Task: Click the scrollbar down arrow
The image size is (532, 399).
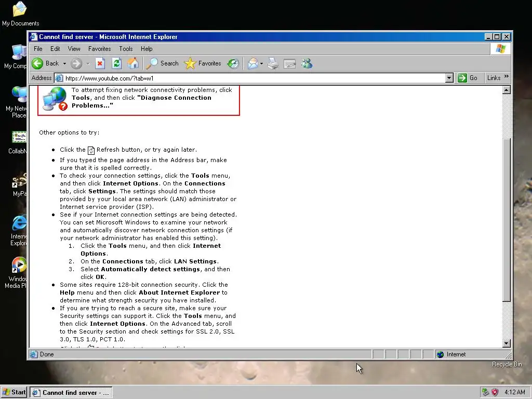Action: [x=506, y=343]
